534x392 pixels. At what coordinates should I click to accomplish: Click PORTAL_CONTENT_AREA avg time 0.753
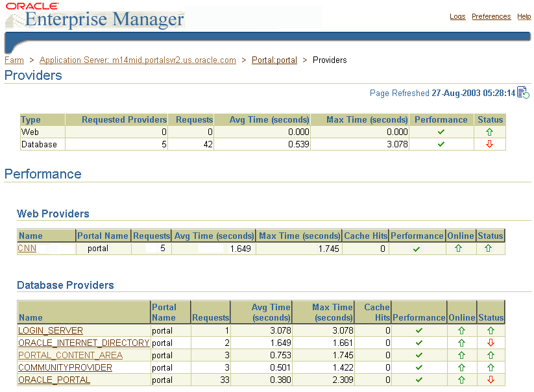pos(280,355)
